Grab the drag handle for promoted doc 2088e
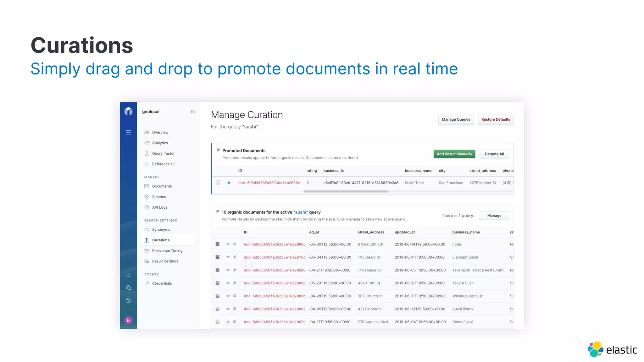 tap(218, 183)
